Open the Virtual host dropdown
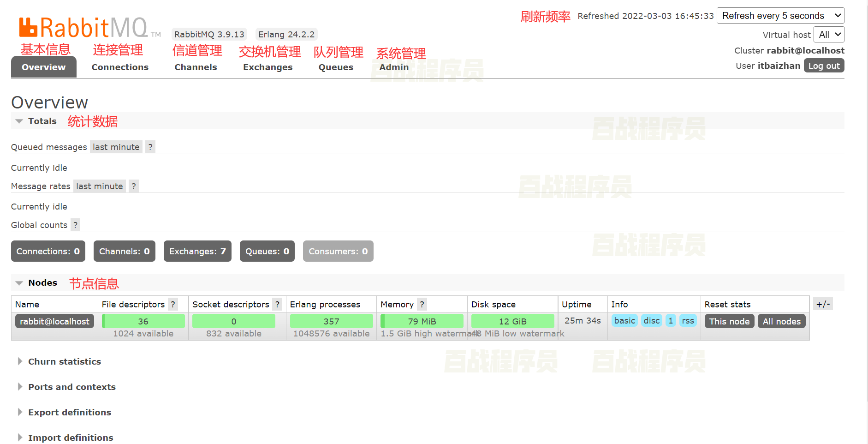 pyautogui.click(x=829, y=35)
